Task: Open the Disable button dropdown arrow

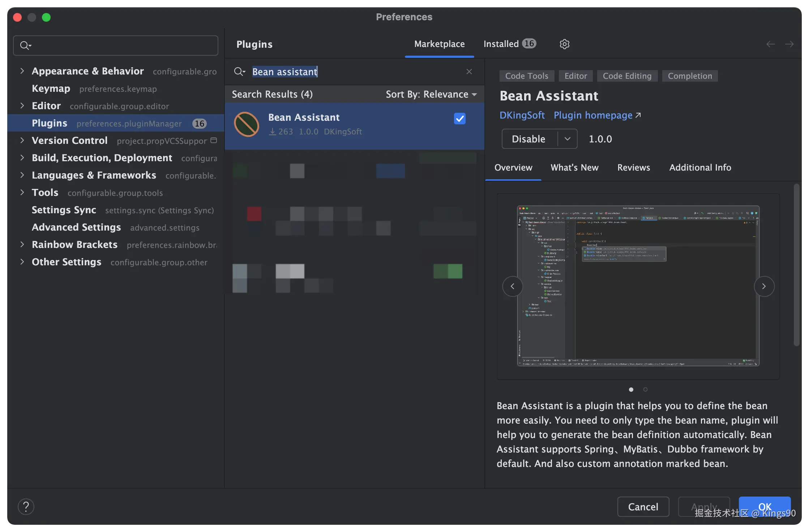Action: [x=568, y=139]
